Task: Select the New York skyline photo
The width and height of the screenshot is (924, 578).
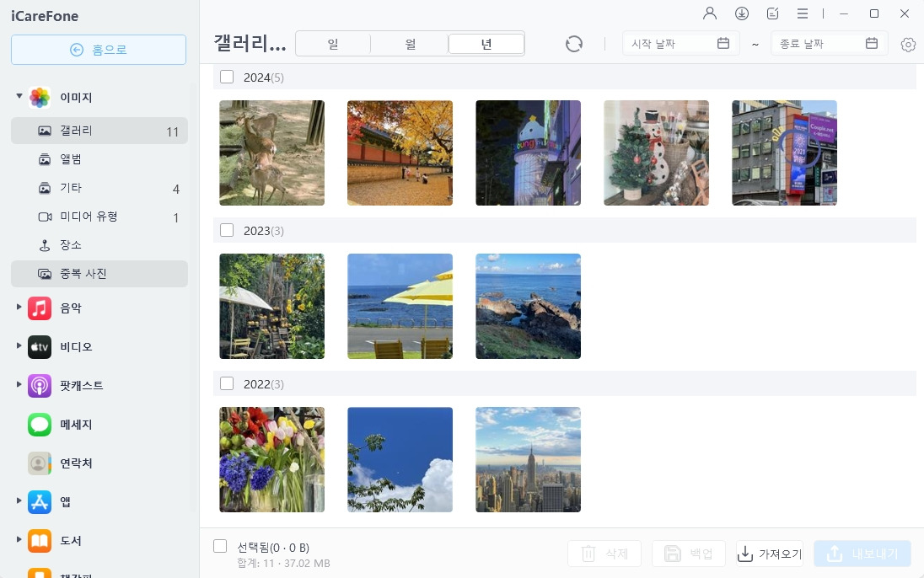Action: [x=528, y=459]
